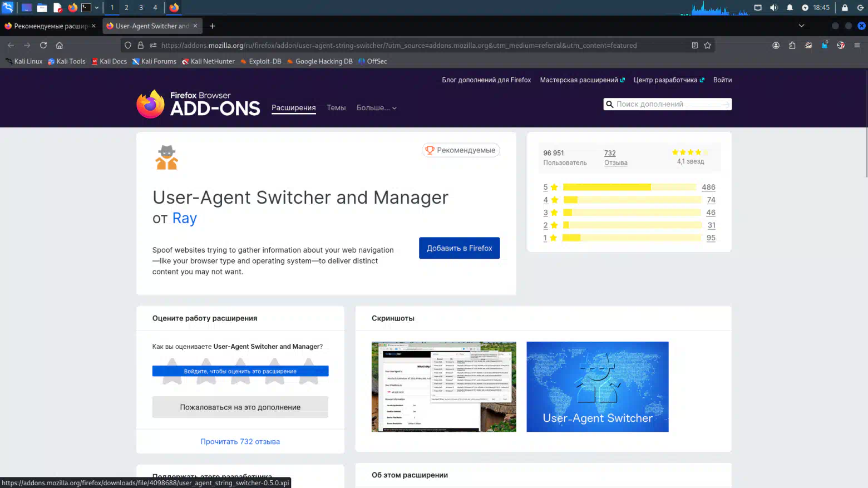The height and width of the screenshot is (488, 868).
Task: Expand the Больше... dropdown menu
Action: tap(377, 108)
